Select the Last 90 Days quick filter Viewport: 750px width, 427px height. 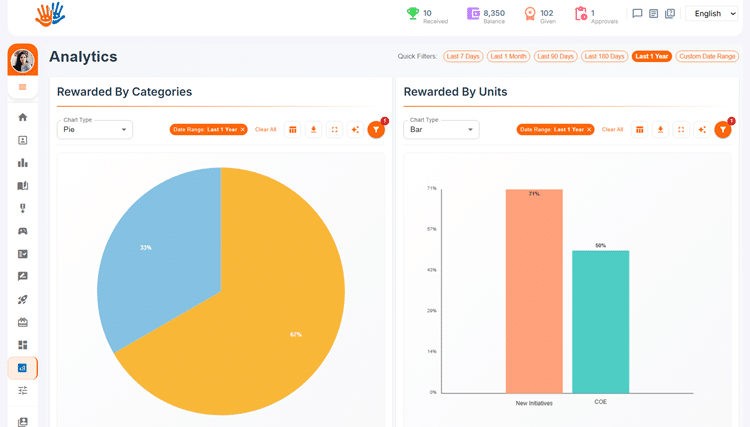(x=555, y=56)
